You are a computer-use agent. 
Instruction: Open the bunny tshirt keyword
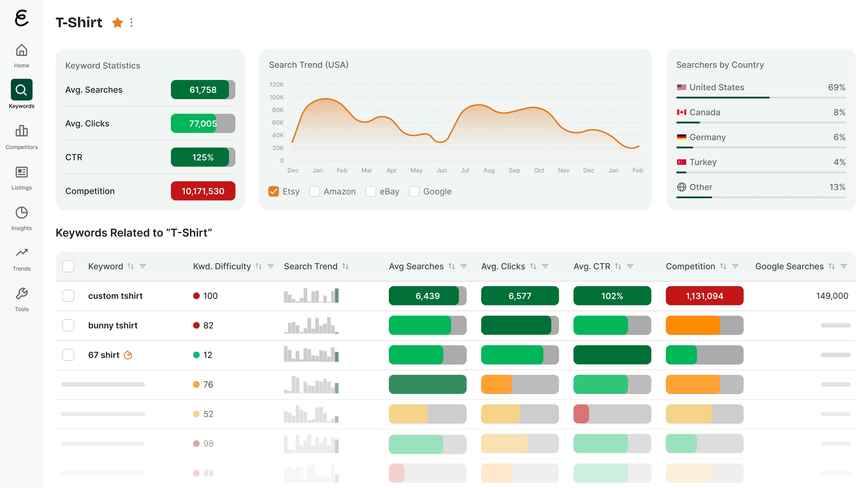pyautogui.click(x=113, y=325)
